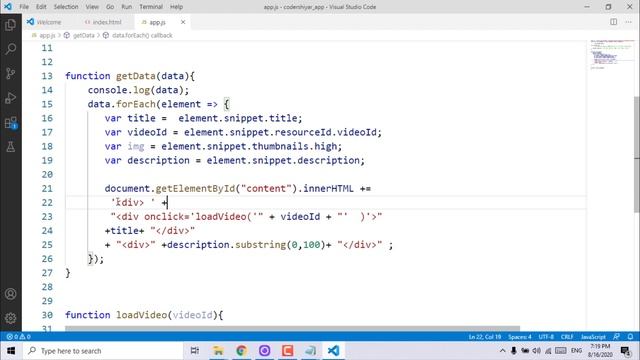
Task: Open the Accounts icon in activity bar
Action: tap(11, 294)
